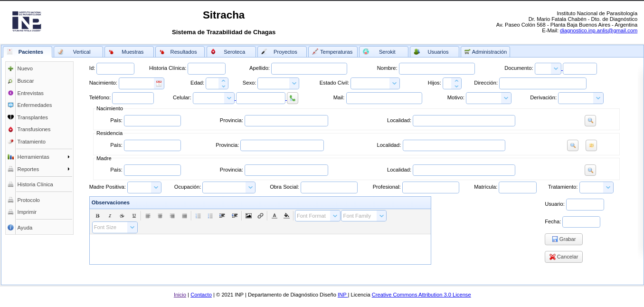Insert an image in Observaciones editor
This screenshot has width=644, height=307.
pos(248,216)
